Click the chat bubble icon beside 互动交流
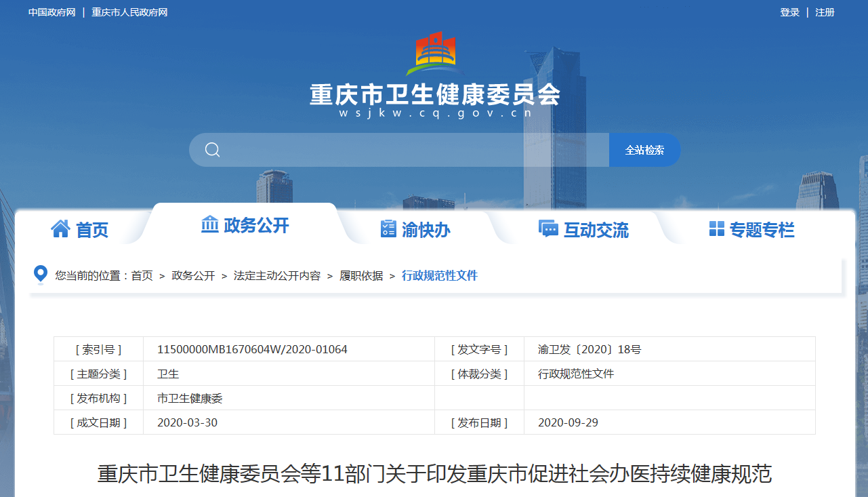 pos(548,229)
